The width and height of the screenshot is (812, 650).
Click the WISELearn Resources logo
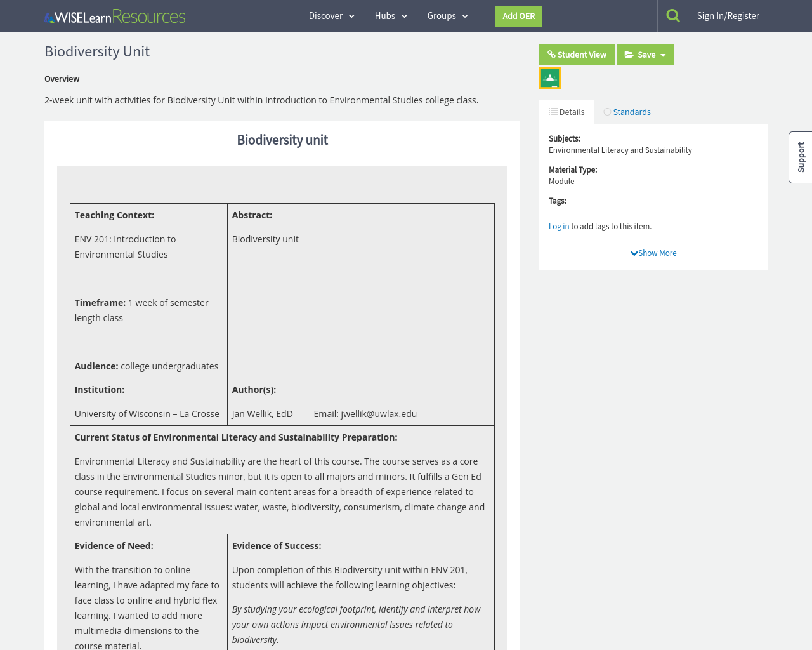114,15
